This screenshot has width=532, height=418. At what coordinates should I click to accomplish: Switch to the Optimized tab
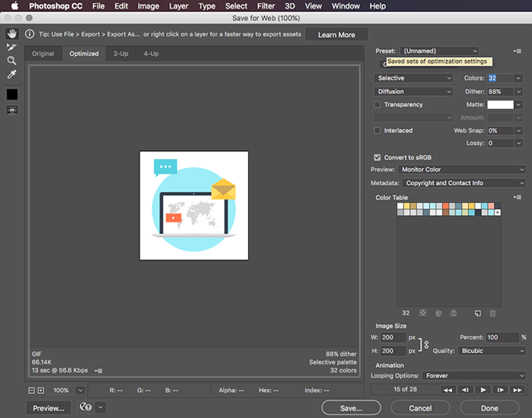click(x=84, y=54)
